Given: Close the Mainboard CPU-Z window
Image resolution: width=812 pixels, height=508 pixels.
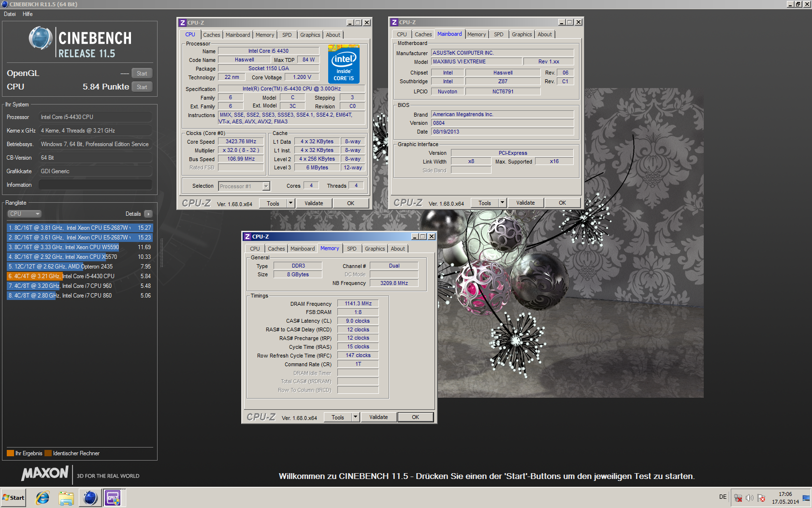Looking at the screenshot, I should tap(579, 22).
